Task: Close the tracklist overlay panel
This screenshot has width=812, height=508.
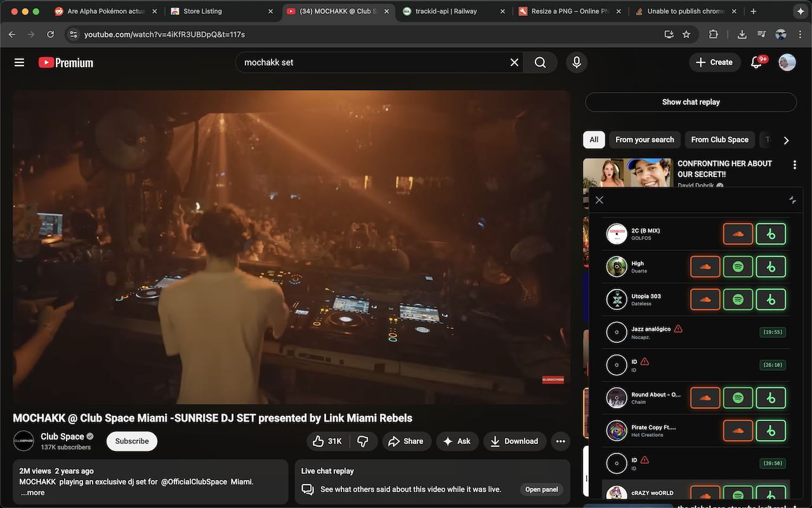Action: point(599,200)
